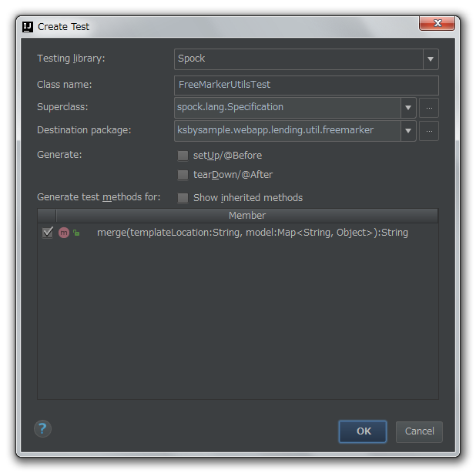The width and height of the screenshot is (476, 473).
Task: Expand the Destination package dropdown arrow
Action: (408, 131)
